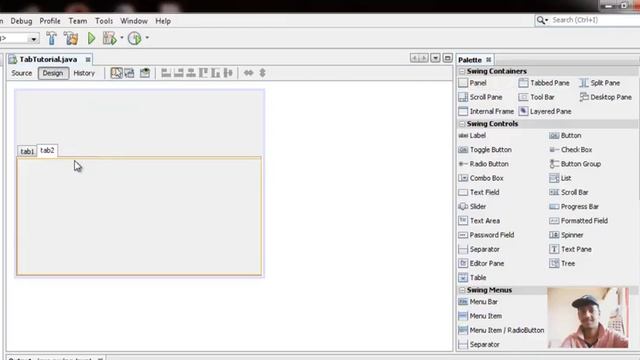Pick Internal Frame from the palette
The width and height of the screenshot is (640, 360).
coord(486,111)
